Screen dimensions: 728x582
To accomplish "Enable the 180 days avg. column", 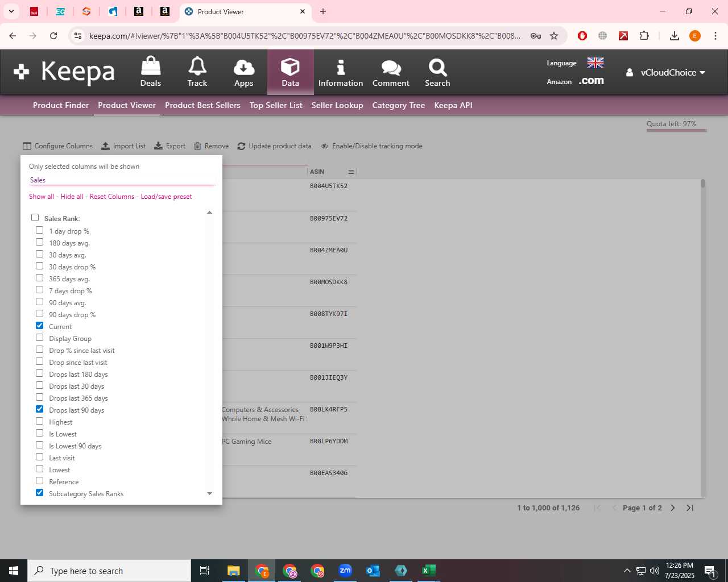I will click(39, 242).
